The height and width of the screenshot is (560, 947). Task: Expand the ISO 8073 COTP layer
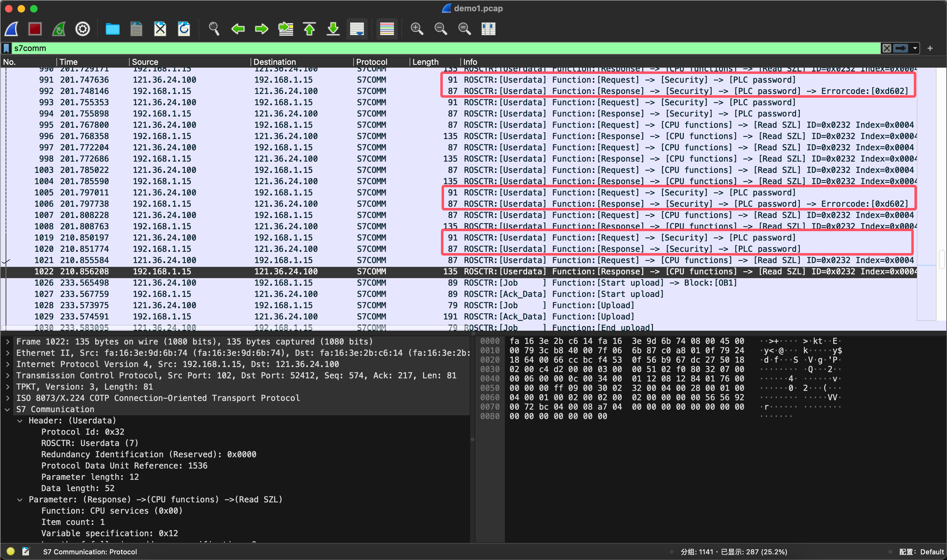tap(8, 398)
